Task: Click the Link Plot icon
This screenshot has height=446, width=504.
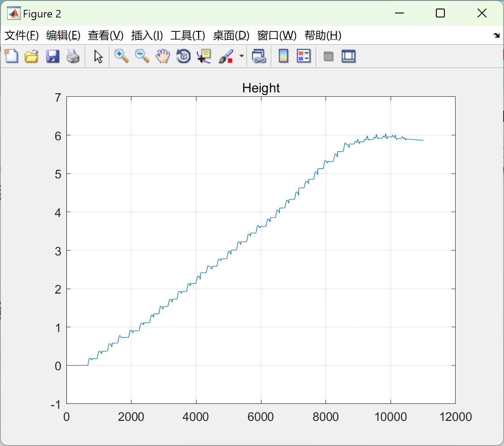Action: tap(259, 56)
